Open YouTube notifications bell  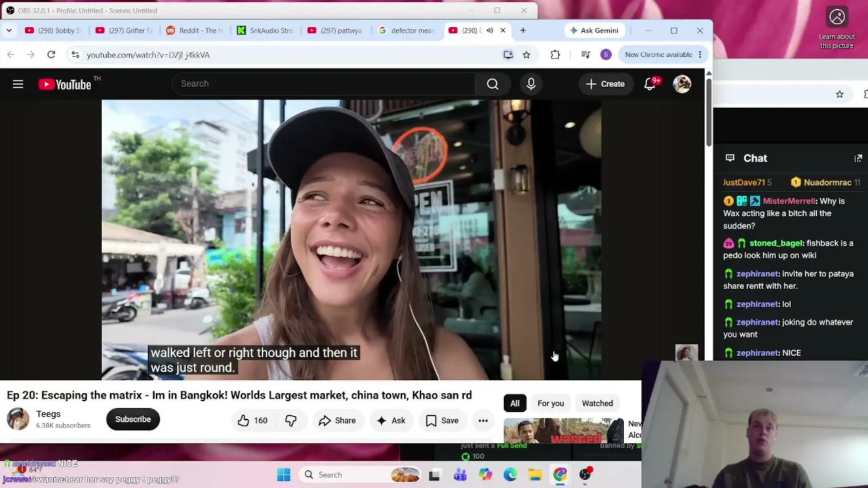tap(650, 84)
